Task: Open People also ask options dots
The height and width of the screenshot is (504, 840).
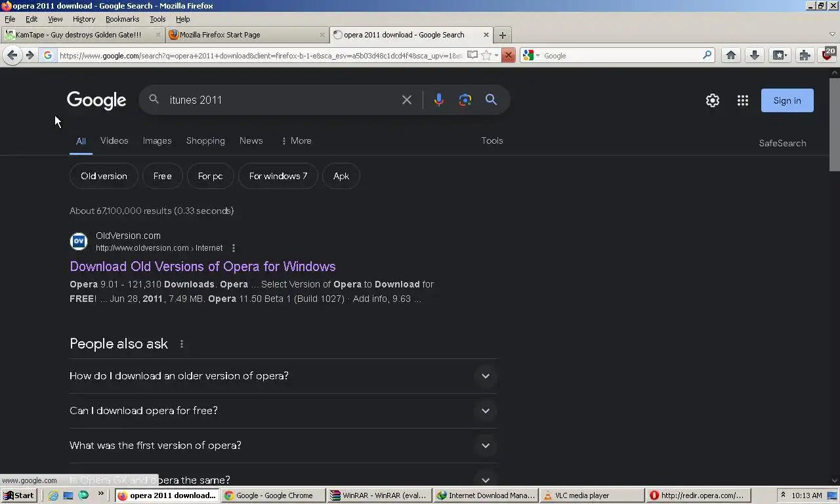Action: pyautogui.click(x=182, y=344)
